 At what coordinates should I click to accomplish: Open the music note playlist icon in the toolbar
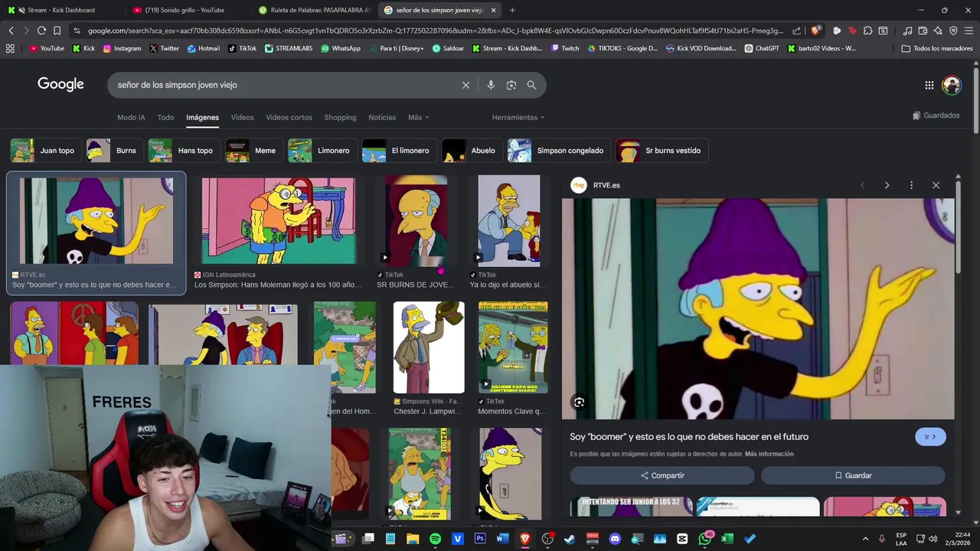[907, 31]
